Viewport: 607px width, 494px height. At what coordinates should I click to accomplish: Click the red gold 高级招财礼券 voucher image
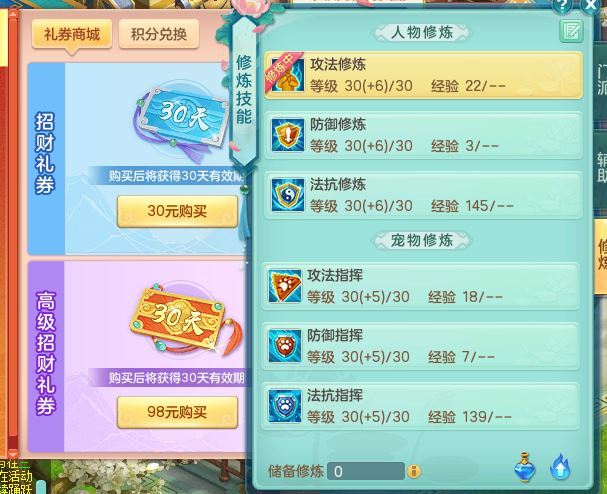(182, 321)
